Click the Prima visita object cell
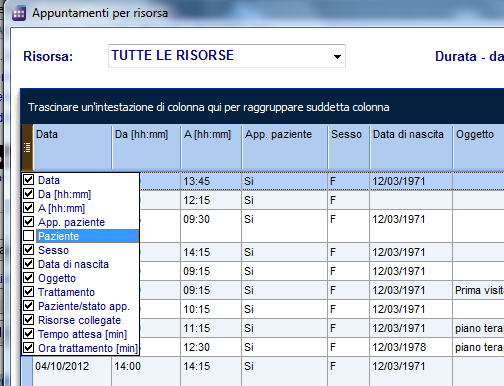Viewport: 504px width, 386px height. pyautogui.click(x=479, y=290)
